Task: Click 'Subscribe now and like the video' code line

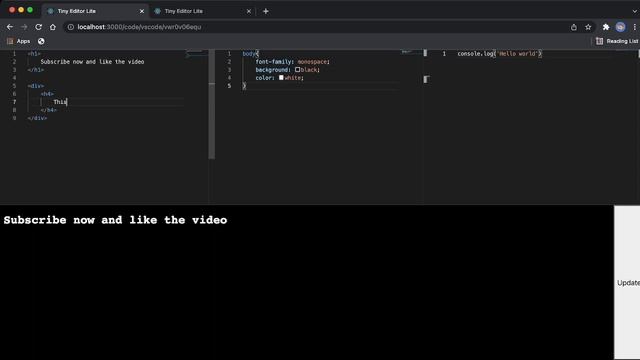Action: coord(92,62)
